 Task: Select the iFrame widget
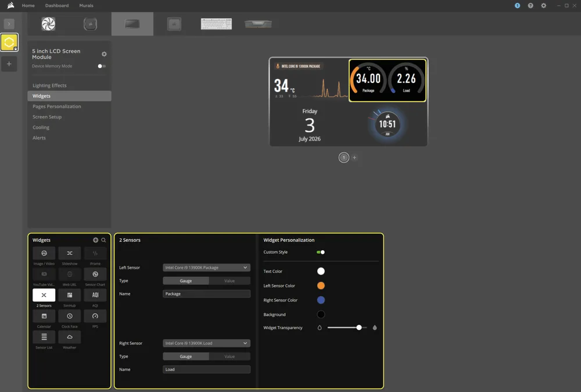click(95, 253)
